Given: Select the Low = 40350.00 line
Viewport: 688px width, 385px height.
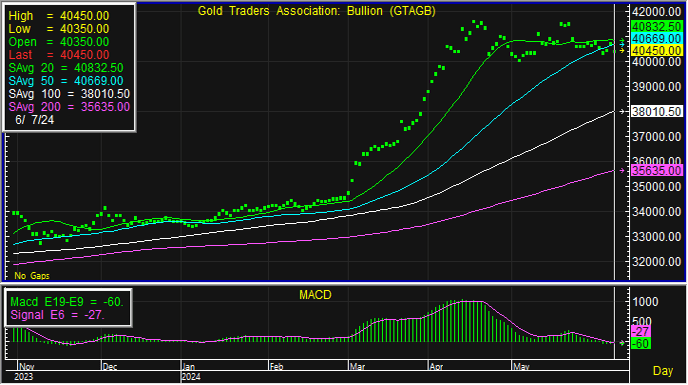Looking at the screenshot, I should point(59,29).
